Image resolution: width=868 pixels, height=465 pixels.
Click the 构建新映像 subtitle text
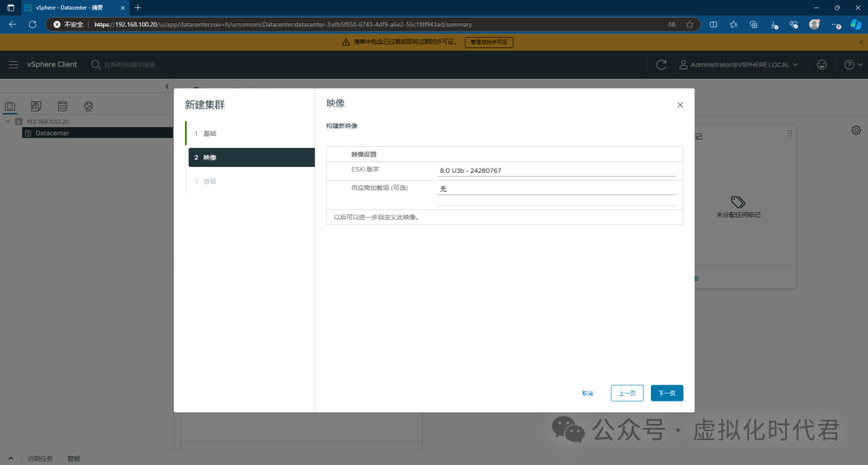click(342, 126)
